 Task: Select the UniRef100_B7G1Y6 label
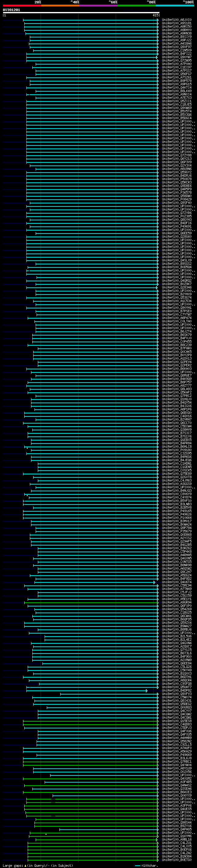[177, 436]
